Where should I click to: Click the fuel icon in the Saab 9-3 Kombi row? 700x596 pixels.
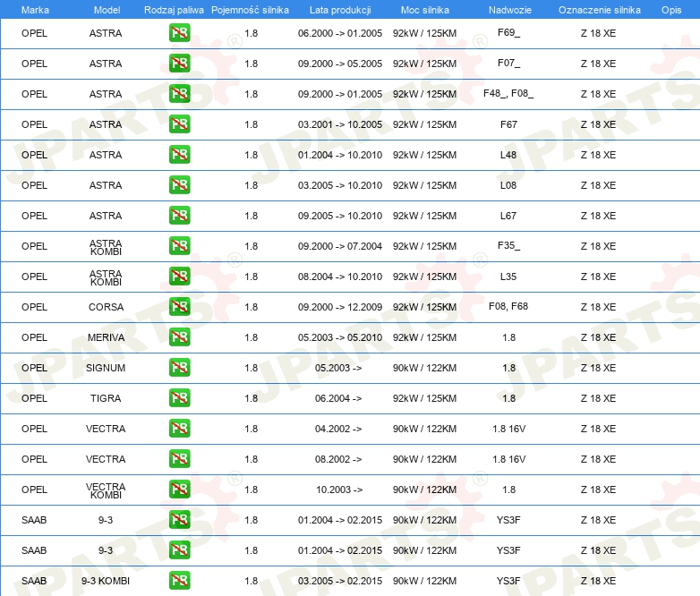(x=179, y=580)
